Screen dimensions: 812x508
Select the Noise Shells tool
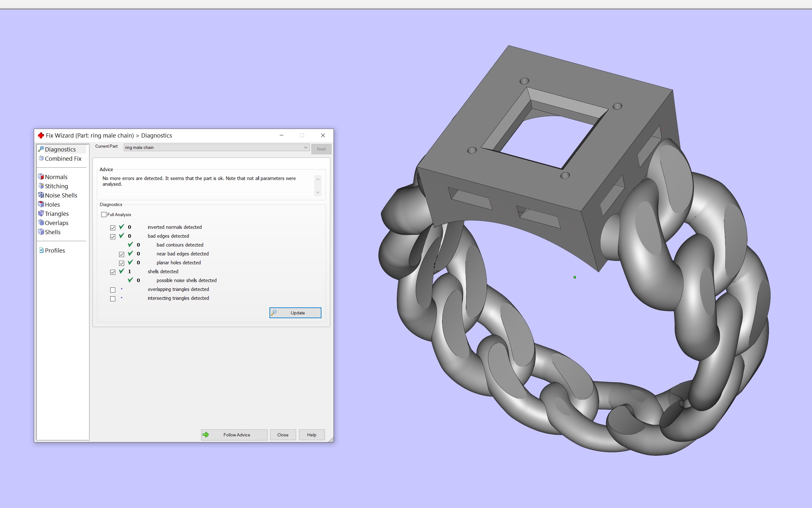pyautogui.click(x=61, y=195)
